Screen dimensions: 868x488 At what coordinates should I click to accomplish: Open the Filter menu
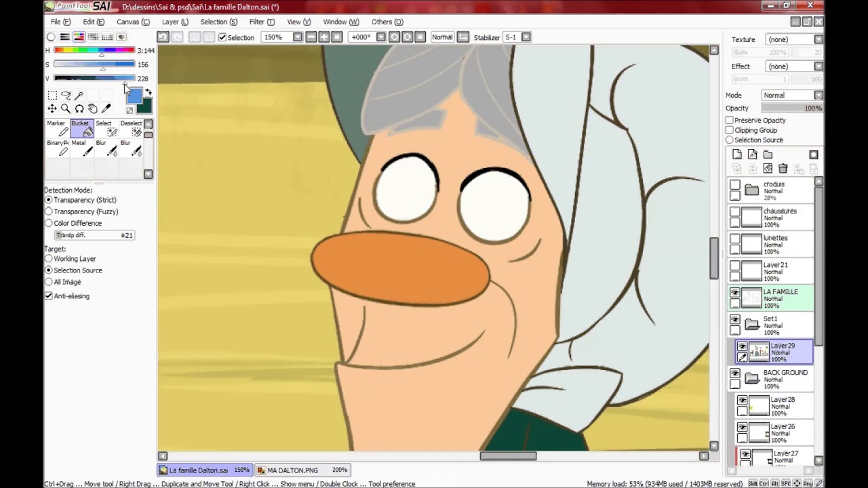pyautogui.click(x=262, y=22)
